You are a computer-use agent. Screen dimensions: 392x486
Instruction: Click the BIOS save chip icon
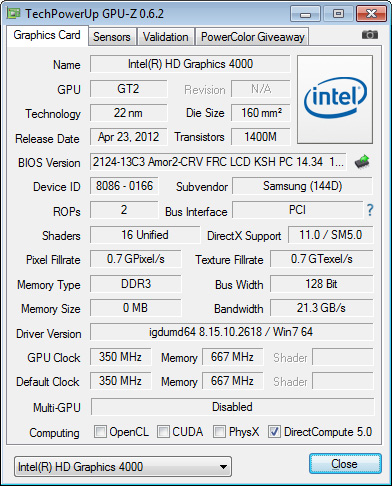pos(362,162)
